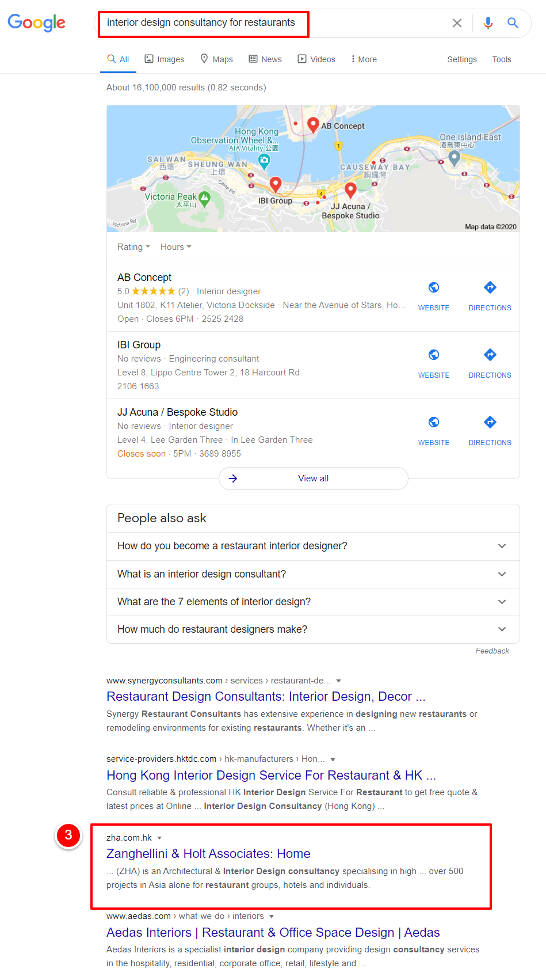Open Rating filter dropdown

click(x=133, y=247)
